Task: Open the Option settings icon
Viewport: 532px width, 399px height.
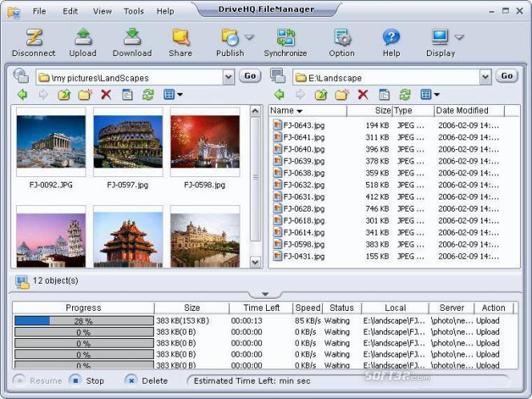Action: [341, 38]
